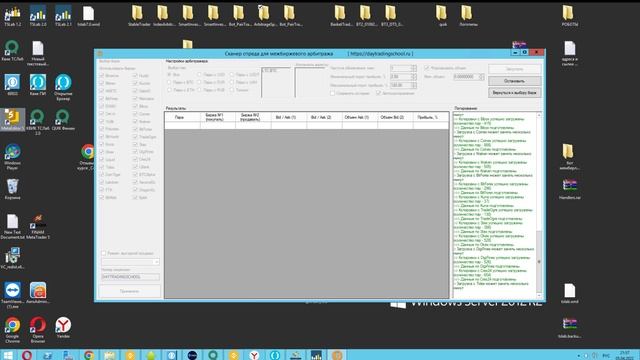Adjust minimum volume stepper arrows
This screenshot has width=640, height=360.
pyautogui.click(x=481, y=77)
